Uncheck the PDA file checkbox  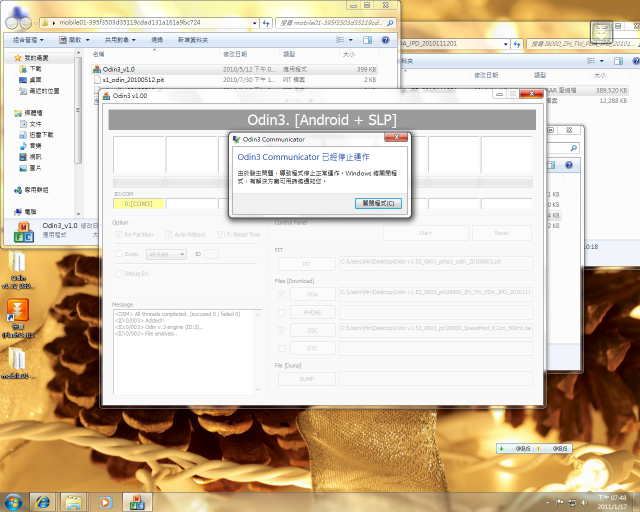(x=281, y=294)
